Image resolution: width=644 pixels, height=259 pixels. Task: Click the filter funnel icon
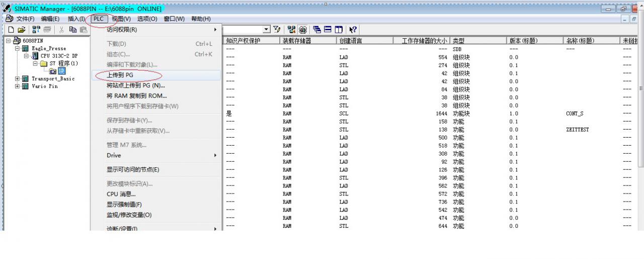coord(277,30)
